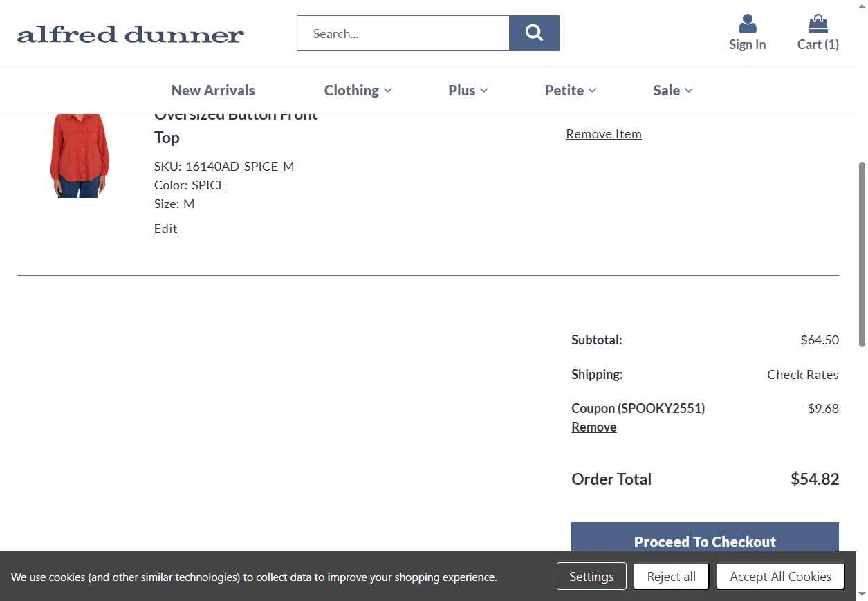Go to the alfred dunner home logo
868x601 pixels.
(x=131, y=34)
